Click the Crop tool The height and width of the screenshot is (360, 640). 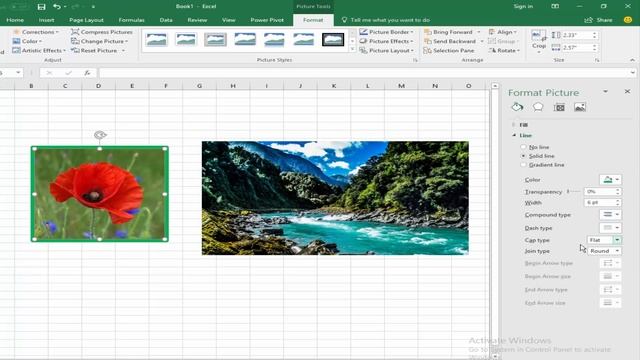point(539,40)
